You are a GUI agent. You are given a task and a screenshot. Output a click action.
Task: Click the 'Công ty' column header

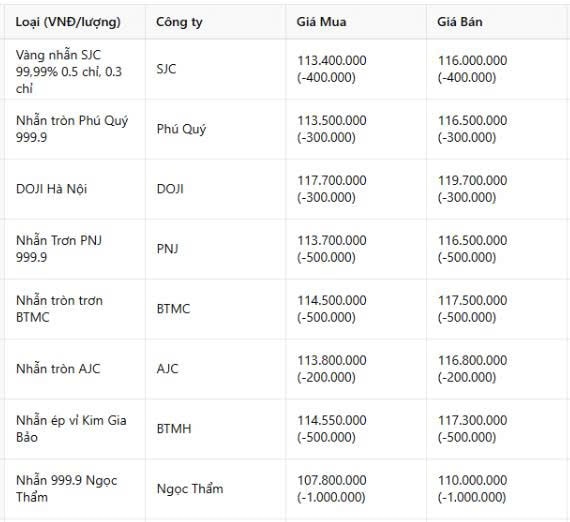[x=179, y=22]
